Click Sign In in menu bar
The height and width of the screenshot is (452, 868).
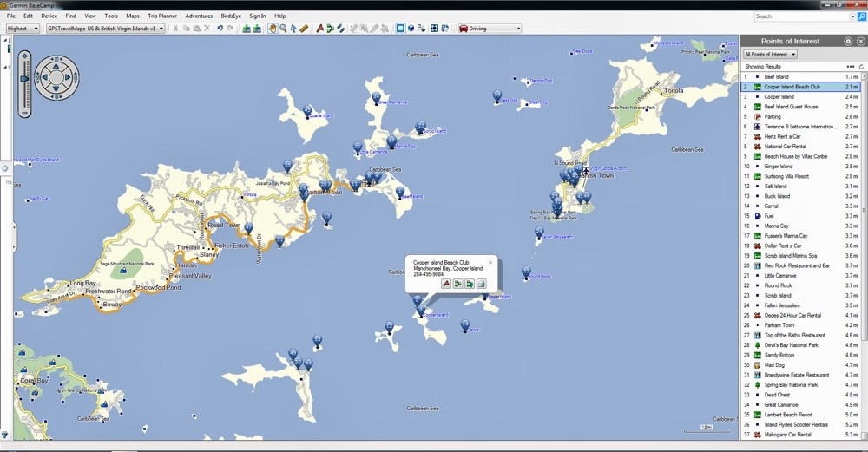258,16
